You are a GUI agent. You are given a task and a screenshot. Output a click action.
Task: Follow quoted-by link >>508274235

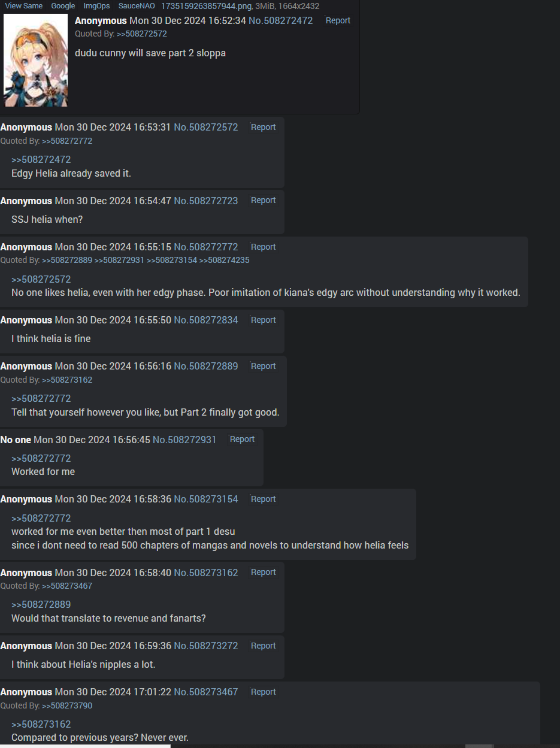[x=224, y=260]
